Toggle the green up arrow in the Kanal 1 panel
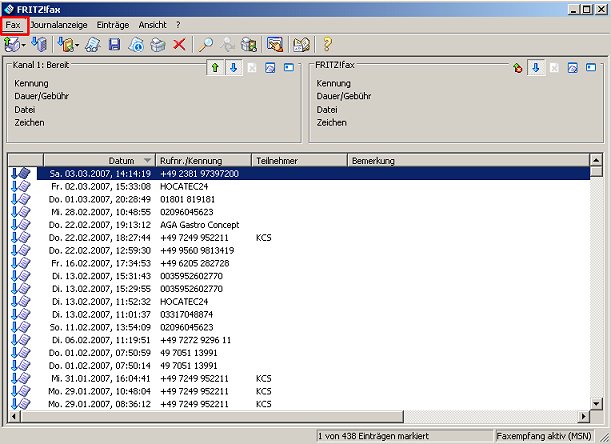The width and height of the screenshot is (611, 444). (x=215, y=68)
